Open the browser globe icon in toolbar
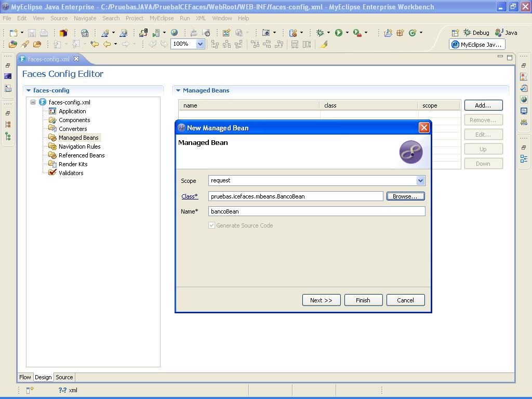This screenshot has width=532, height=399. click(x=175, y=33)
